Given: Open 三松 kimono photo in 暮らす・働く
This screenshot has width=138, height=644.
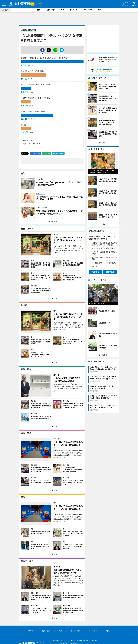Looking at the screenshot, I should pos(36,577).
